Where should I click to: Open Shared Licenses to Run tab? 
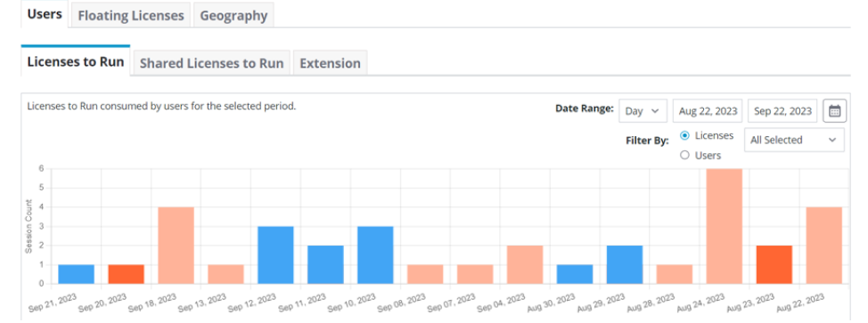point(211,63)
